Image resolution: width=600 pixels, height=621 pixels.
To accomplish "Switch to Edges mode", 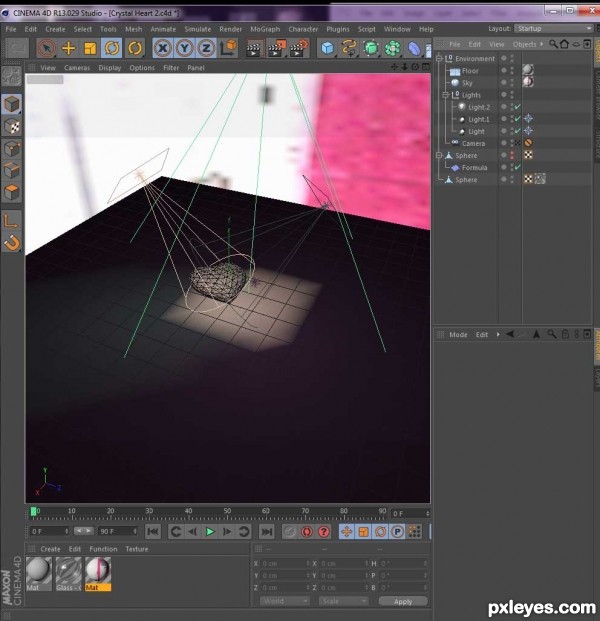I will [12, 171].
